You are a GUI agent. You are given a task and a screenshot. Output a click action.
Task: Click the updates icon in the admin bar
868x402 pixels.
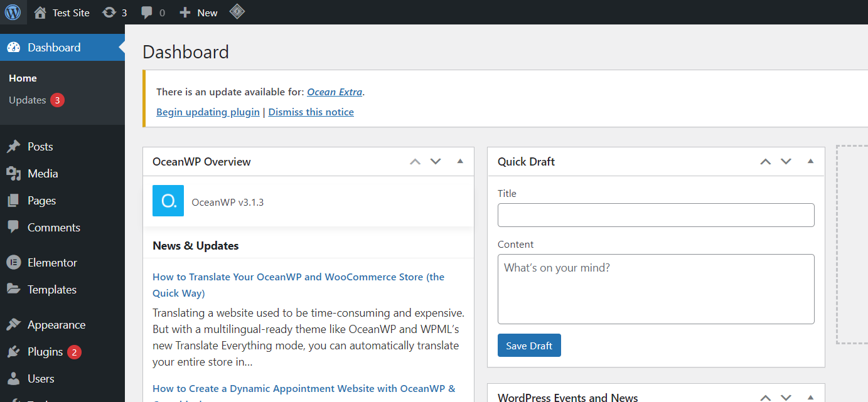[x=109, y=12]
